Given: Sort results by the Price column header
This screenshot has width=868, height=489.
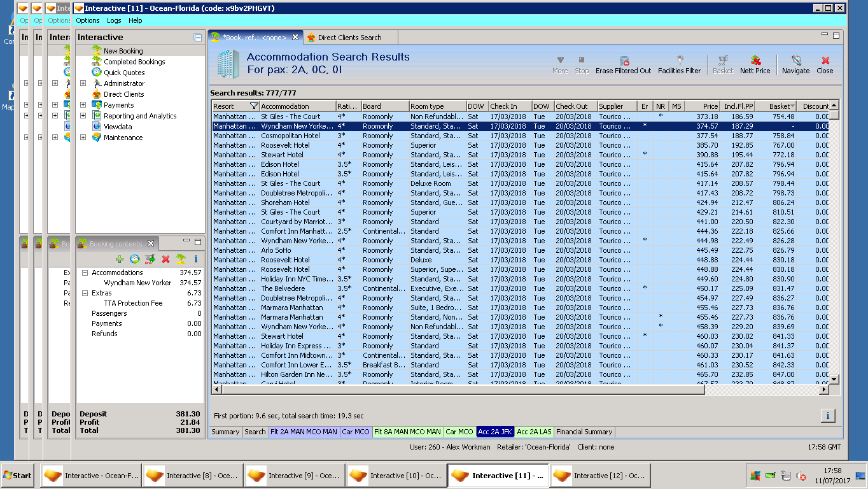Looking at the screenshot, I should (x=703, y=106).
